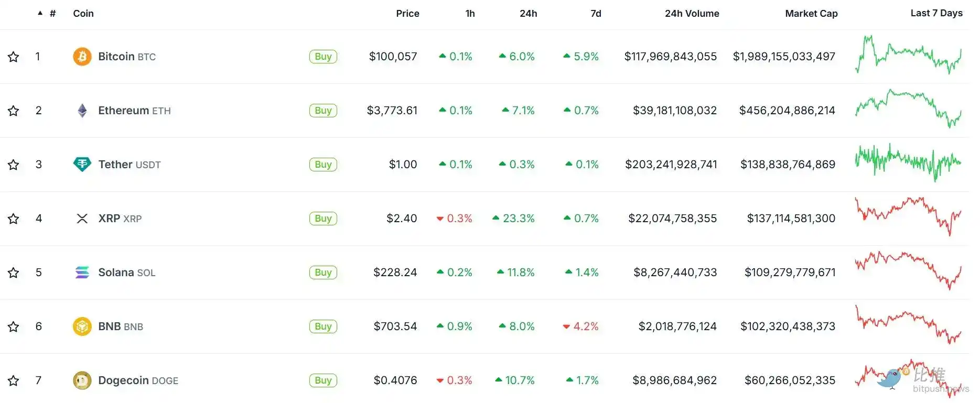Sort table by 24h Volume header
The width and height of the screenshot is (980, 403).
click(692, 14)
